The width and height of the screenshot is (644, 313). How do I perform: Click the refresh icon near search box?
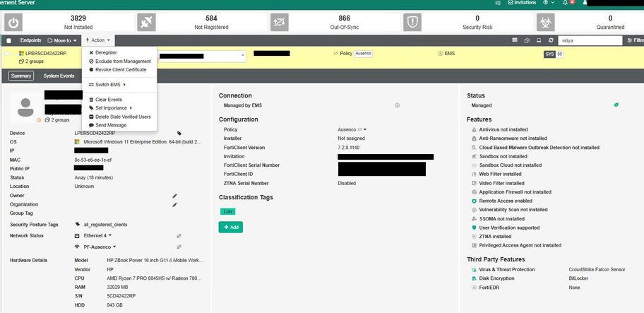point(551,40)
